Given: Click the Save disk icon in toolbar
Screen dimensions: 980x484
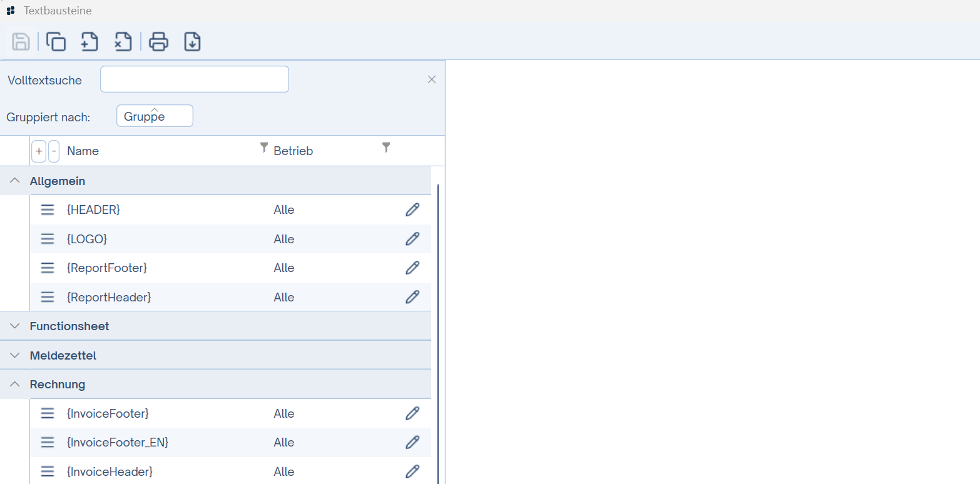Looking at the screenshot, I should click(x=21, y=42).
